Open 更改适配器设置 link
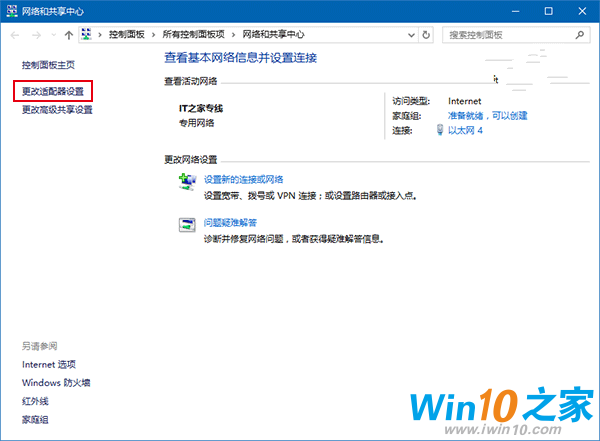This screenshot has width=600, height=441. tap(53, 91)
